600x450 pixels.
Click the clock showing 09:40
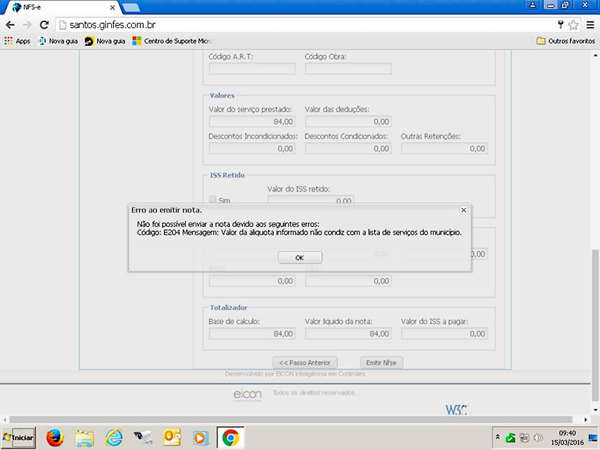[x=567, y=437]
